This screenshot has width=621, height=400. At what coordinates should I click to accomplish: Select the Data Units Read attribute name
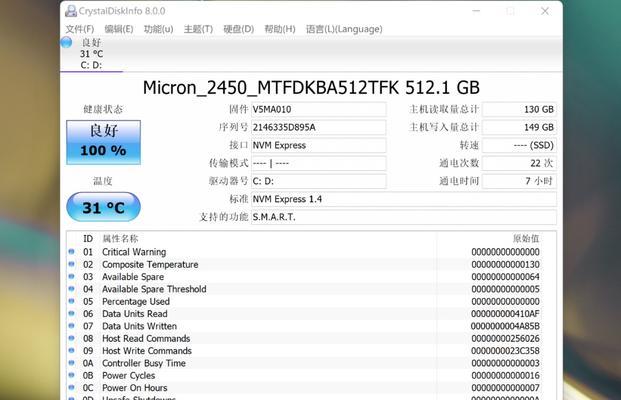[135, 314]
